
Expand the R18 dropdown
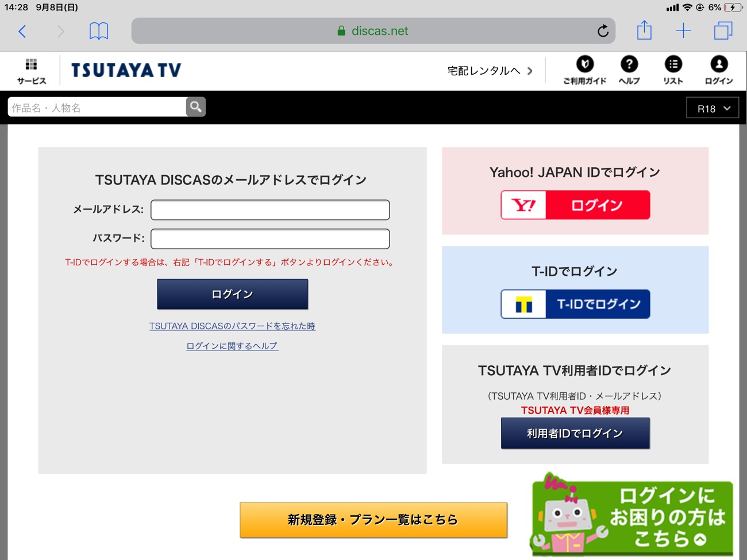point(713,108)
